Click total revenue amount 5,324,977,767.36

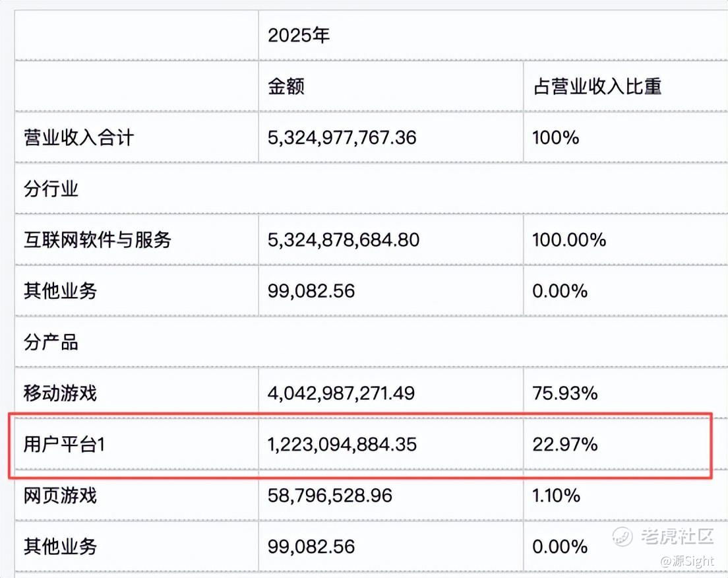342,137
